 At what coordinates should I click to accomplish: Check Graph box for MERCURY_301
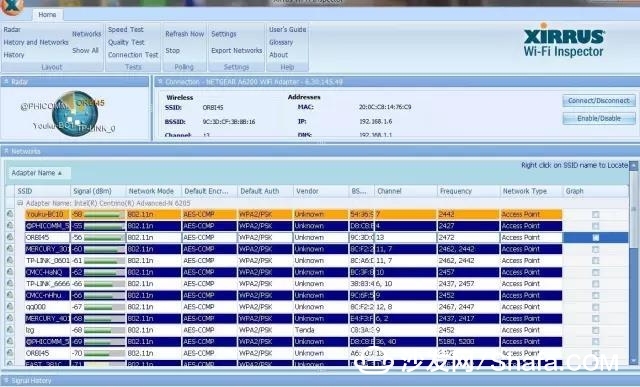[596, 249]
